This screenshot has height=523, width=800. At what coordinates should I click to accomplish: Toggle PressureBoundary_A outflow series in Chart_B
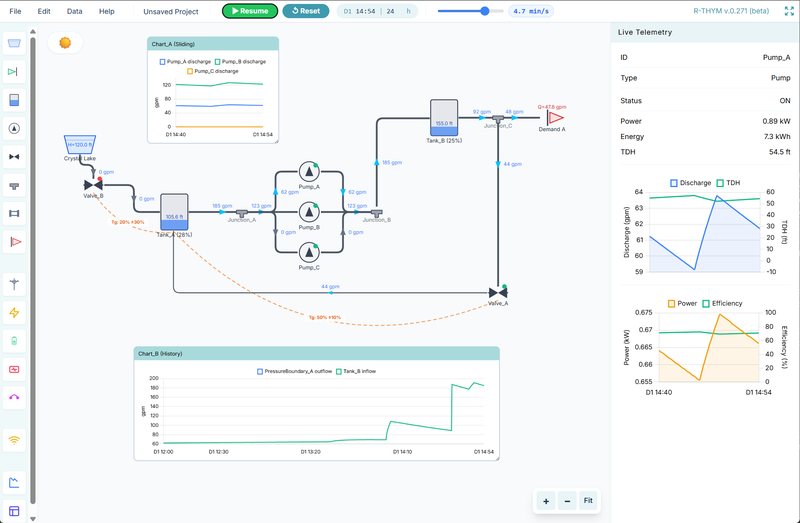tap(294, 371)
